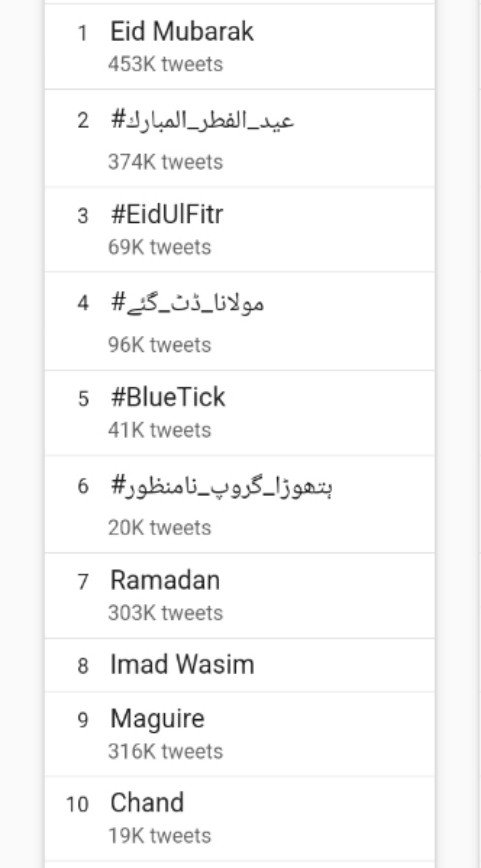Click rank number 8 beside Imad Wasim

click(83, 665)
